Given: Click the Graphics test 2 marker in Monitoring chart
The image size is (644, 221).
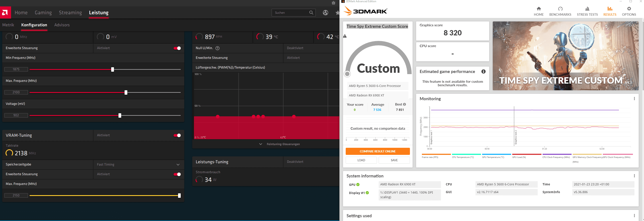Looking at the screenshot, I should click(x=516, y=137).
